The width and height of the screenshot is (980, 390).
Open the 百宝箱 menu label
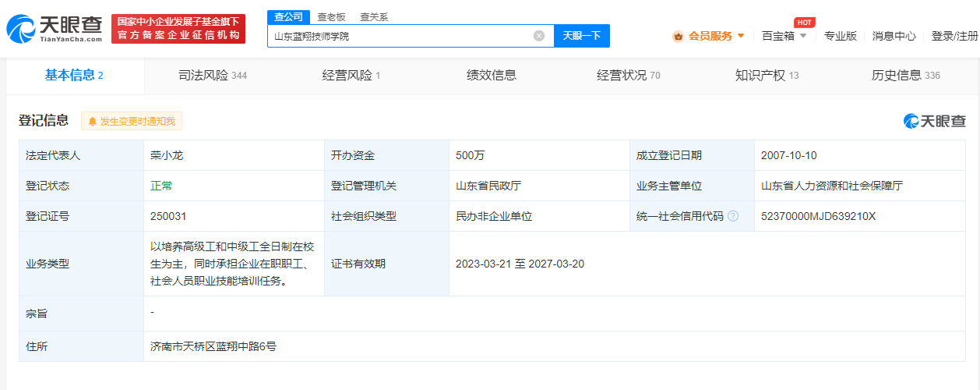point(778,36)
